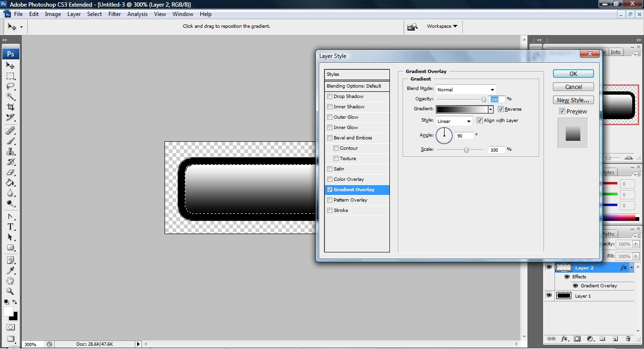Toggle the Preview checkbox
The image size is (644, 349).
click(x=562, y=111)
